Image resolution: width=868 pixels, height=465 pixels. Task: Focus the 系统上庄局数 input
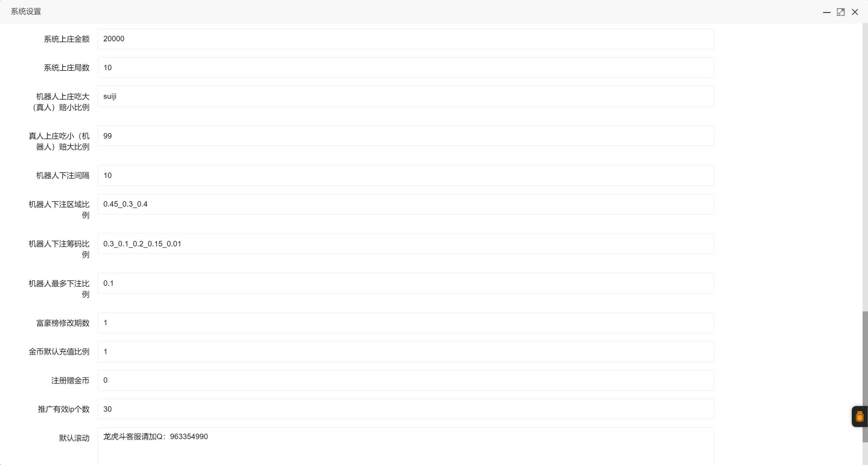click(406, 68)
